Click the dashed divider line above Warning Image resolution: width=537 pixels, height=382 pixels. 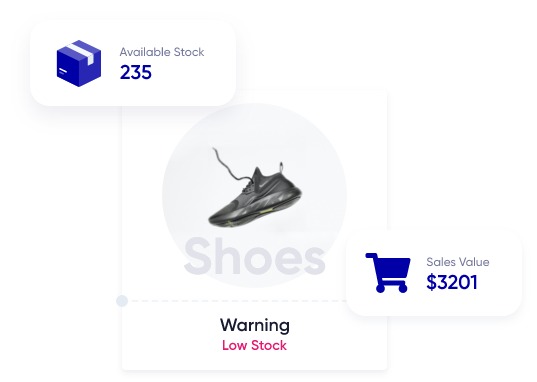click(x=238, y=301)
